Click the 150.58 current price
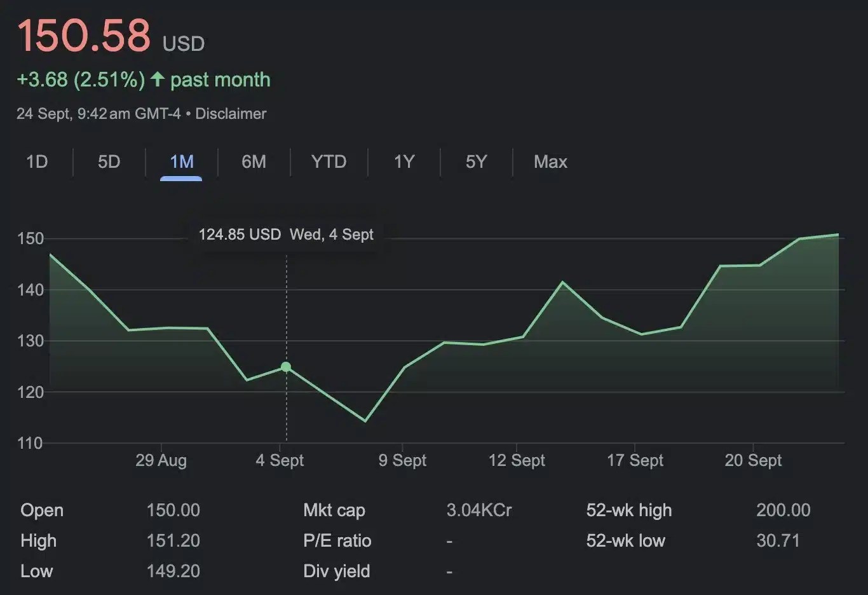 coord(84,36)
